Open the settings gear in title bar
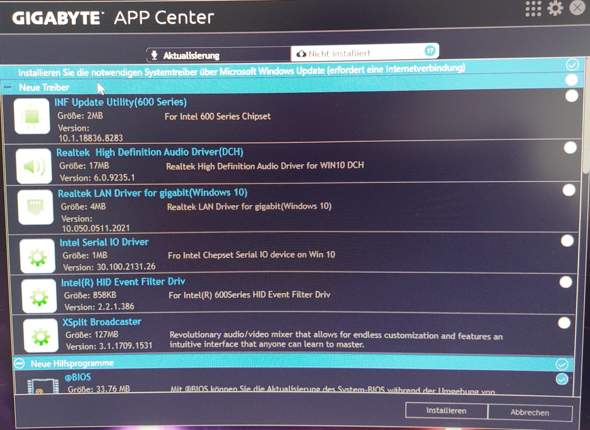 555,8
